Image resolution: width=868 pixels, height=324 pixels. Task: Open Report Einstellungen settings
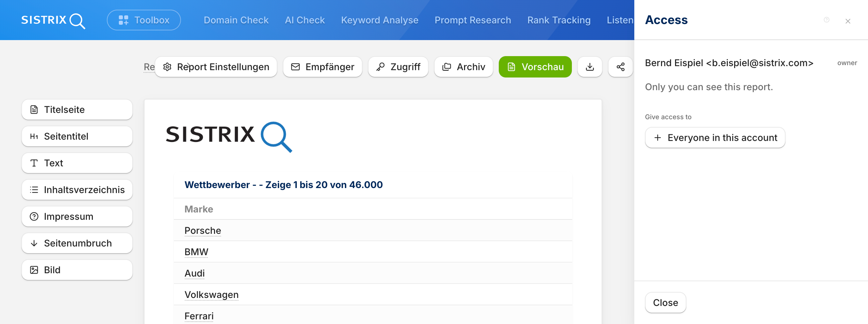click(x=216, y=67)
